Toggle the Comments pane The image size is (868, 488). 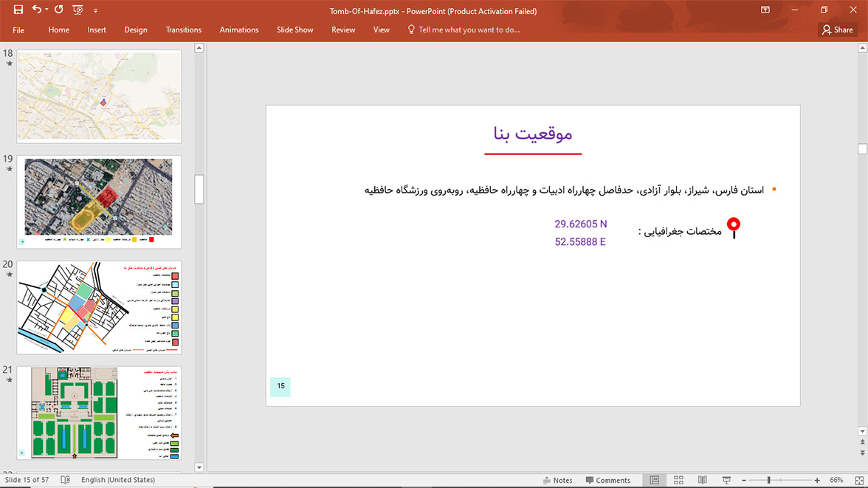(607, 480)
